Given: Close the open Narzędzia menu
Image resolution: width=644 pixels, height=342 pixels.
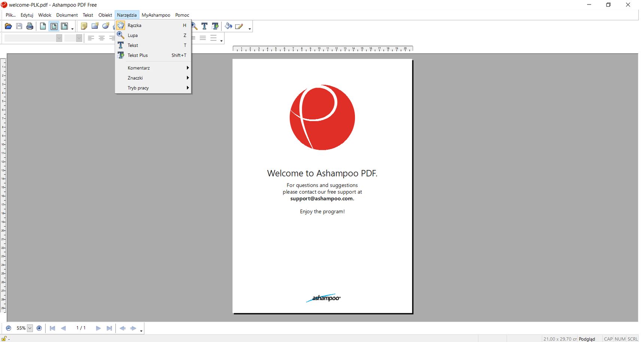Looking at the screenshot, I should click(x=127, y=15).
